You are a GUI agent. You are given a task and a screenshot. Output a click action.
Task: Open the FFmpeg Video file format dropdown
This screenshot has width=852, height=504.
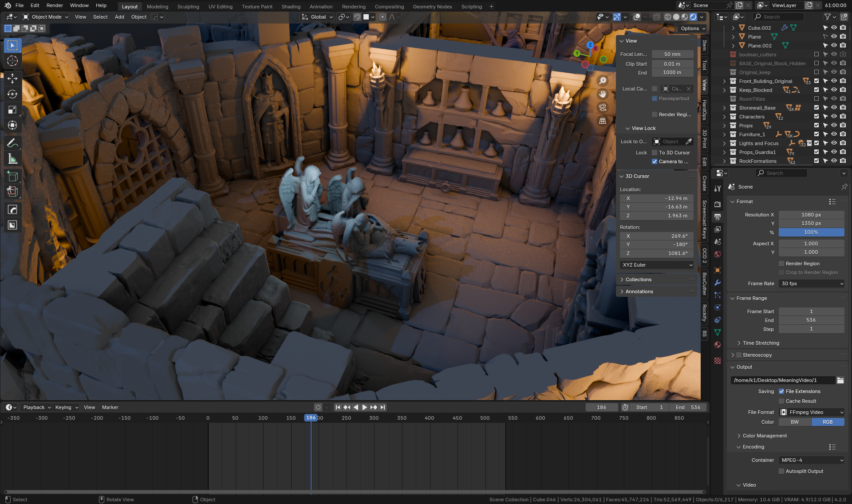point(811,412)
